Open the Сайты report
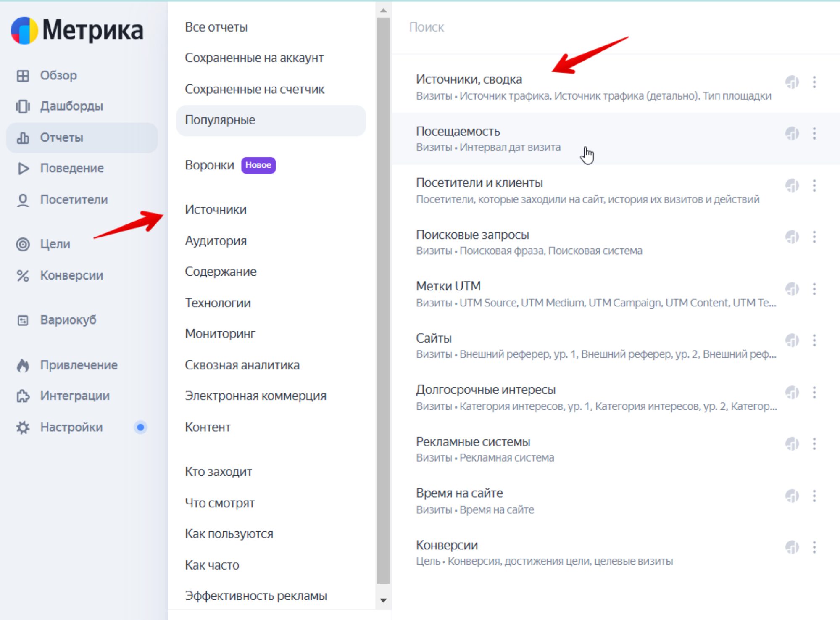840x620 pixels. pyautogui.click(x=616, y=346)
